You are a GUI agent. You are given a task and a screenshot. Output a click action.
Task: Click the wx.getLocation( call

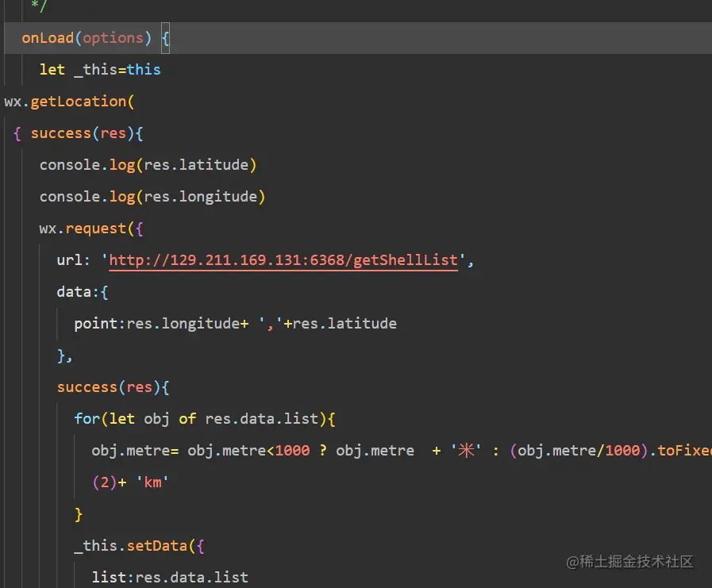pyautogui.click(x=70, y=102)
